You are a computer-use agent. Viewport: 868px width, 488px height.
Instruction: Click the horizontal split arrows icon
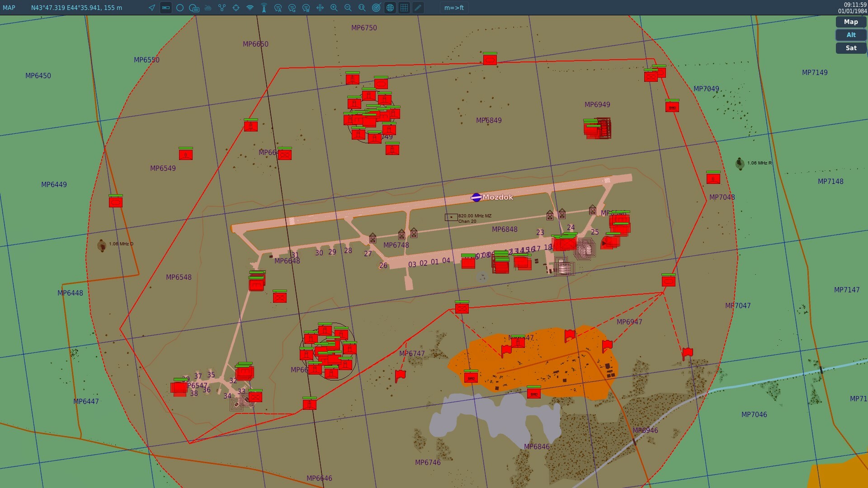tap(320, 8)
